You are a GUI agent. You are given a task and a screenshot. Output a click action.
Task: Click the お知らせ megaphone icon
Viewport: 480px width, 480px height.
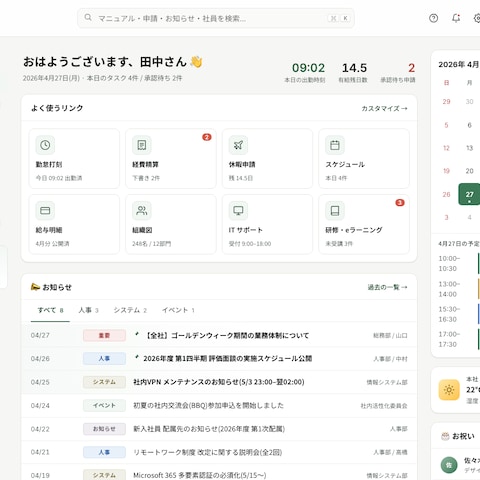click(35, 287)
